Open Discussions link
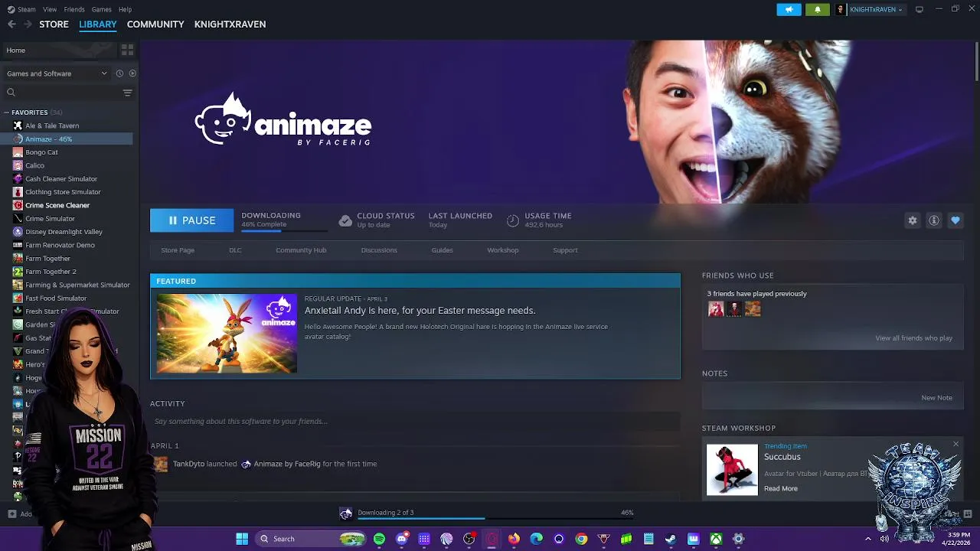The image size is (980, 551). point(379,250)
